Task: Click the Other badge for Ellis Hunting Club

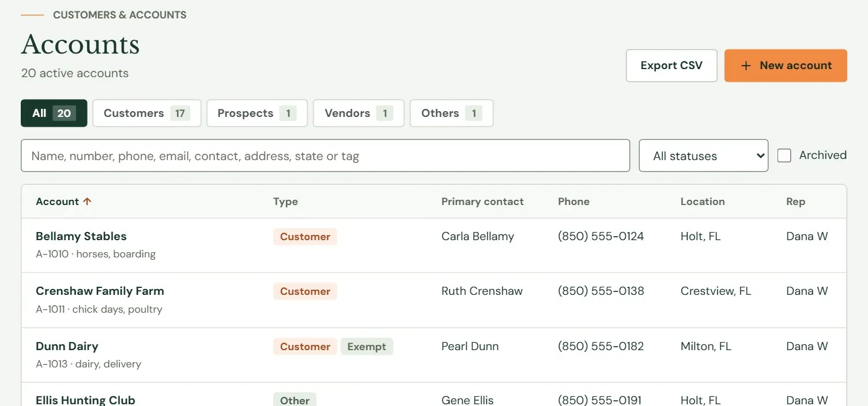Action: (x=295, y=400)
